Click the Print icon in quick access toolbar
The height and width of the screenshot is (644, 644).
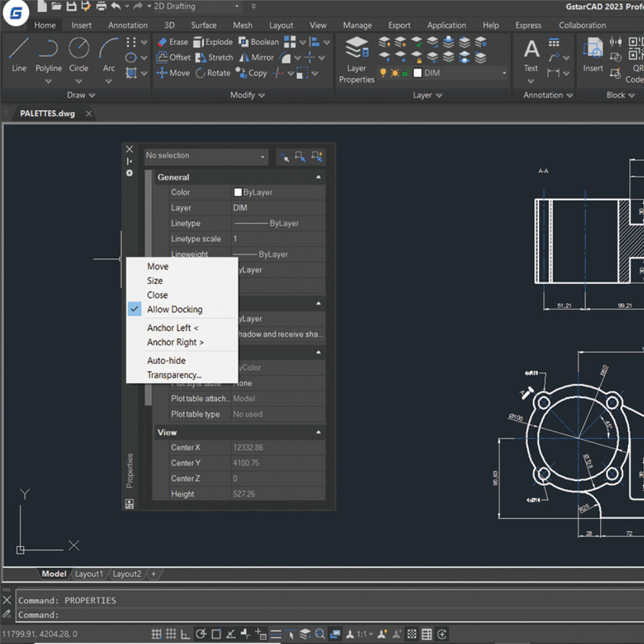pos(100,6)
